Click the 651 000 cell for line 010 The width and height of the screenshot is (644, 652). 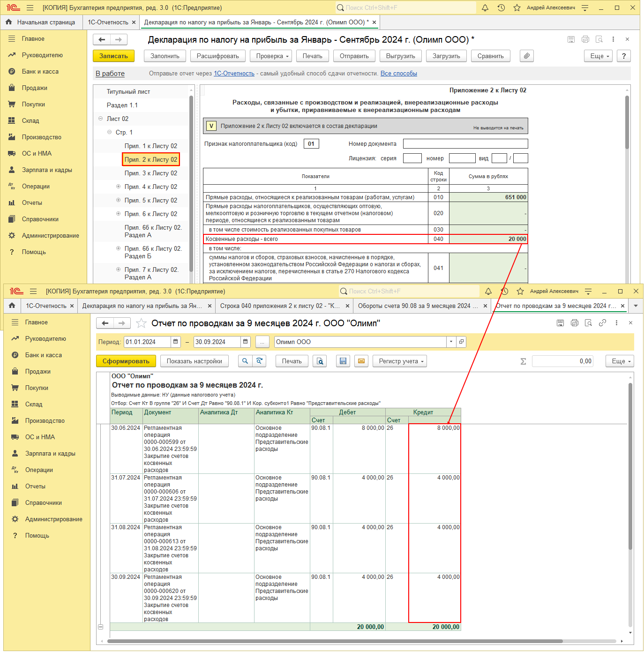(488, 197)
